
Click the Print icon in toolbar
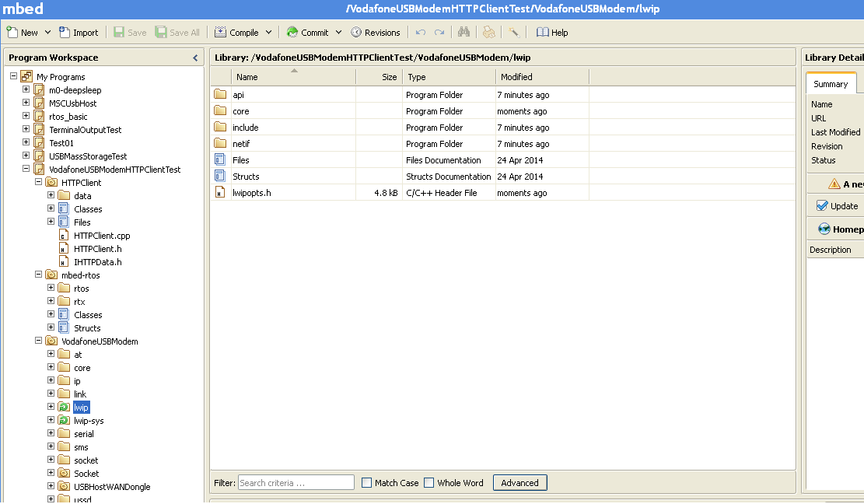click(488, 33)
